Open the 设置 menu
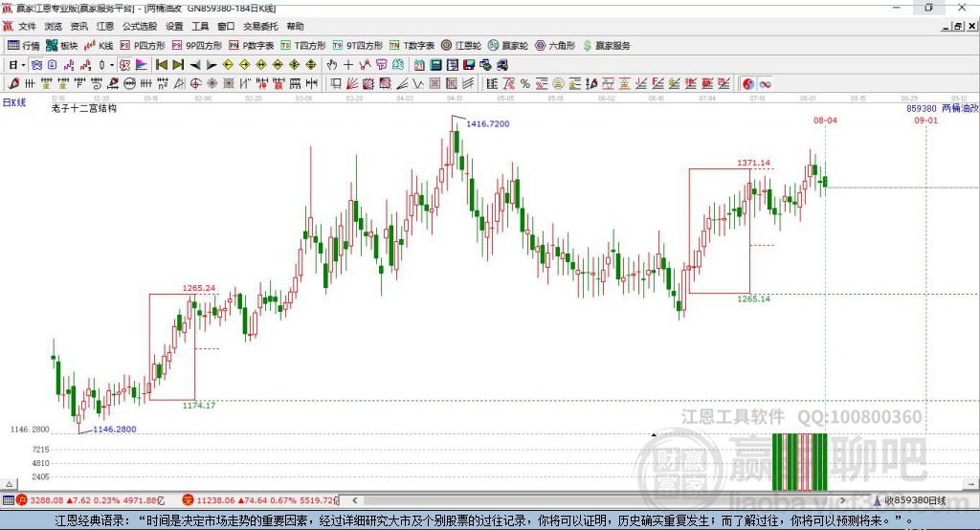This screenshot has height=530, width=980. click(x=174, y=26)
